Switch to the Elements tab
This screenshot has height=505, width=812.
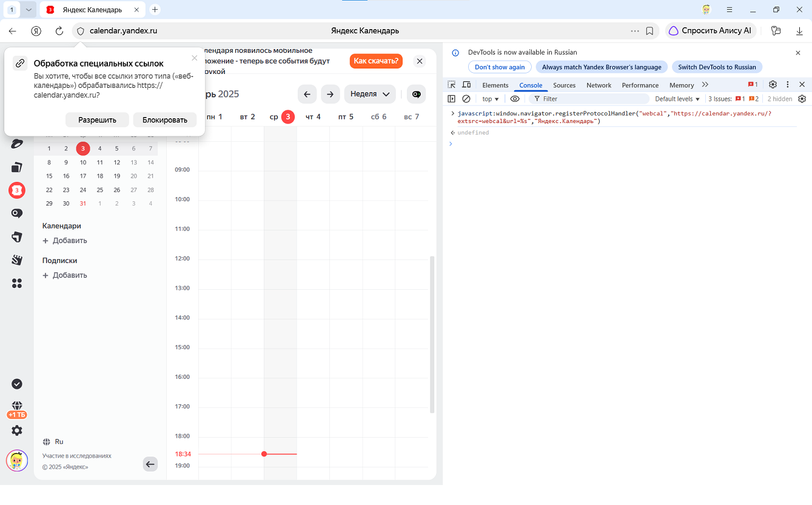coord(495,85)
